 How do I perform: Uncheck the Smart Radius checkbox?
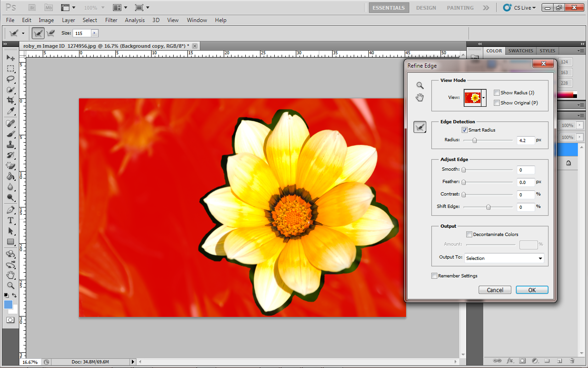point(465,130)
